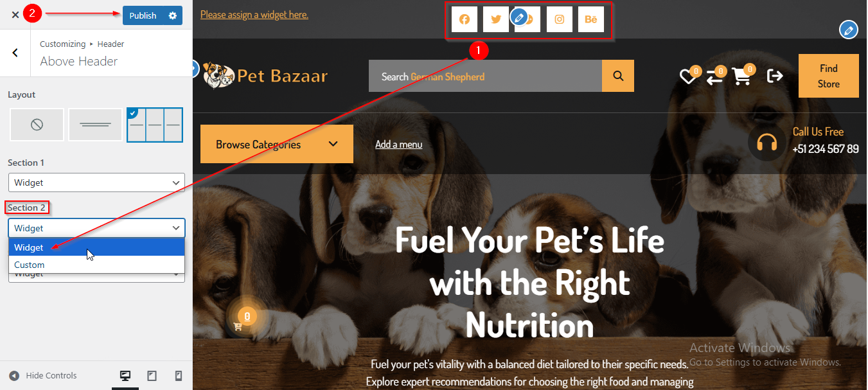Click the Publish button
868x390 pixels.
click(143, 15)
